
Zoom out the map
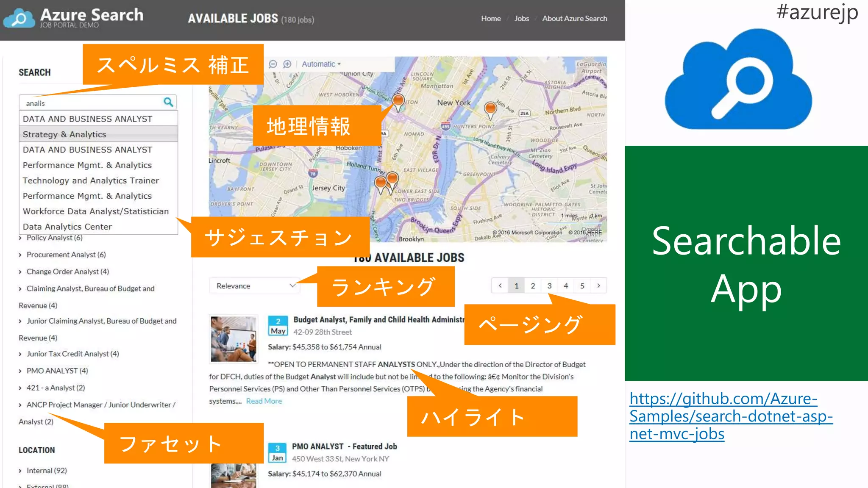(273, 64)
